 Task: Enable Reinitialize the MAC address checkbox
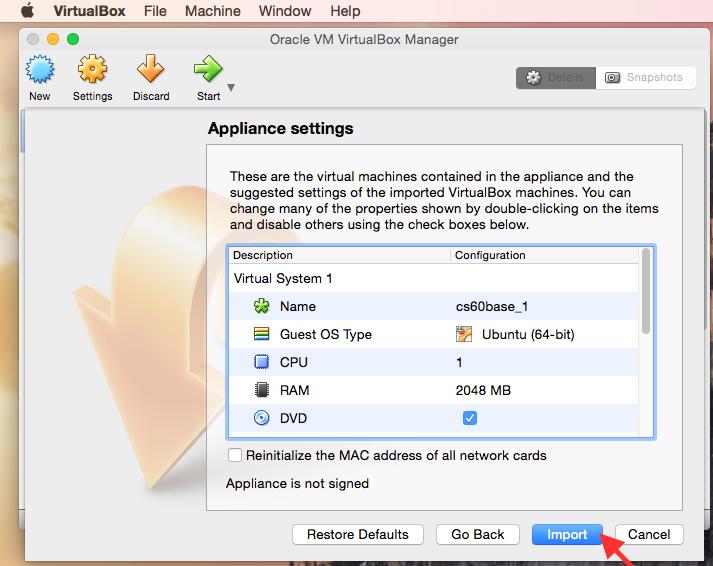235,455
